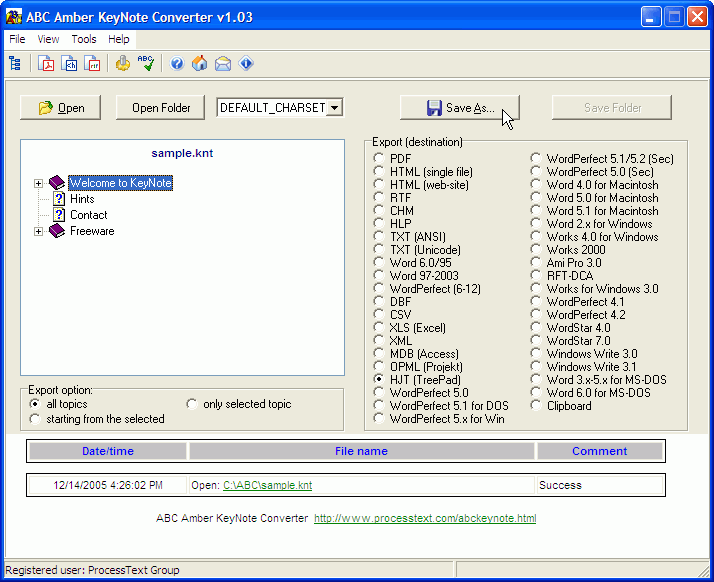714x582 pixels.
Task: Select the PDF export radio button
Action: [x=378, y=159]
